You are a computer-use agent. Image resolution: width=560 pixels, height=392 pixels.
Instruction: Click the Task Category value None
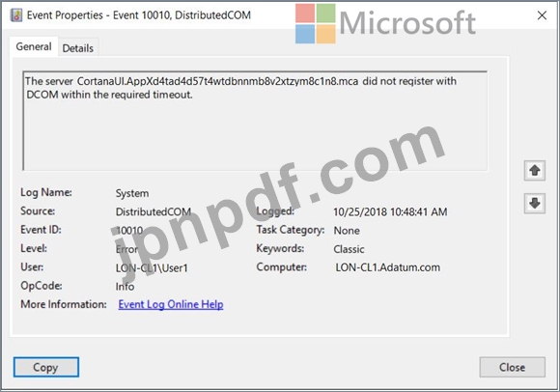(347, 231)
